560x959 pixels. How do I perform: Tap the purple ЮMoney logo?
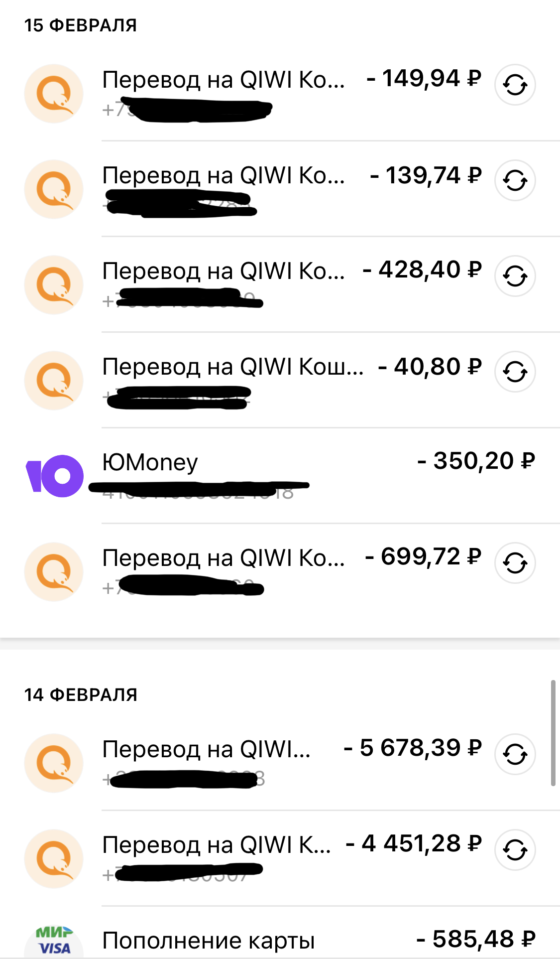54,476
